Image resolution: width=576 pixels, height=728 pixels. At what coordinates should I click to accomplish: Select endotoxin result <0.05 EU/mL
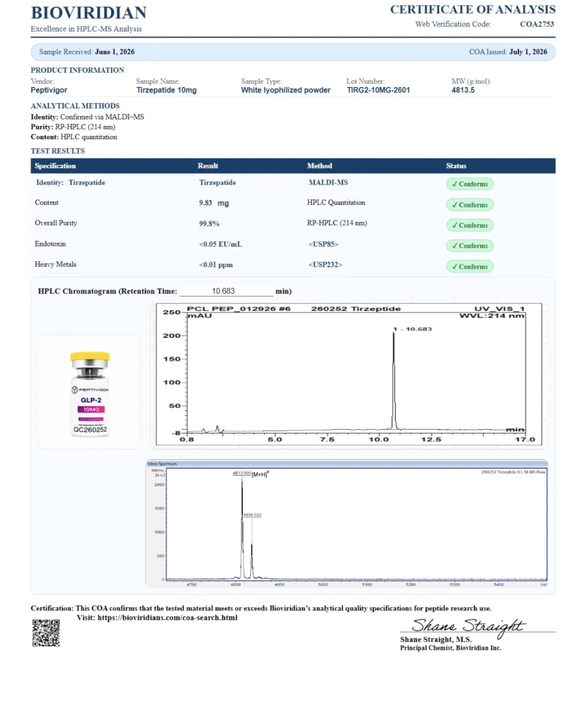tap(220, 244)
